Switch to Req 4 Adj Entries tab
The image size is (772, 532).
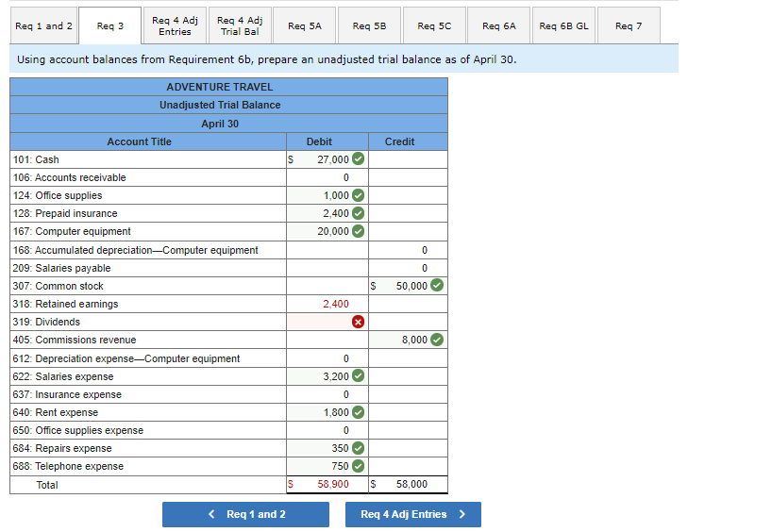tap(175, 25)
